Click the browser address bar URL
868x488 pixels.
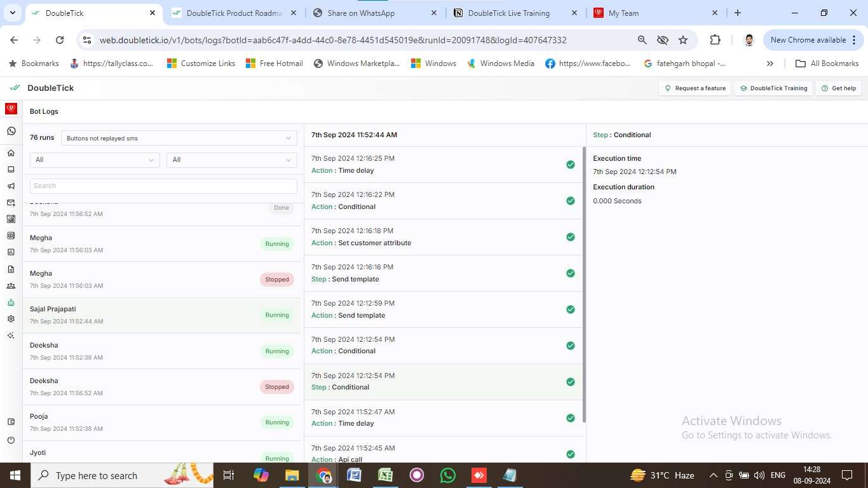coord(333,40)
